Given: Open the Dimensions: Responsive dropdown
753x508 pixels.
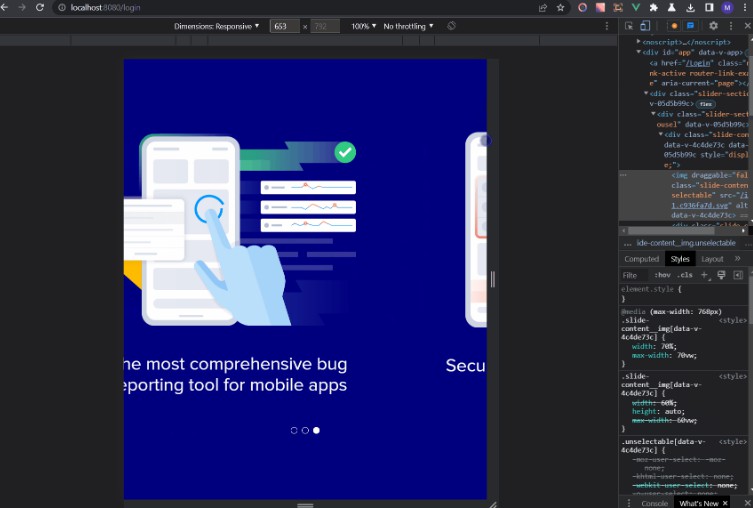Looking at the screenshot, I should pos(216,25).
